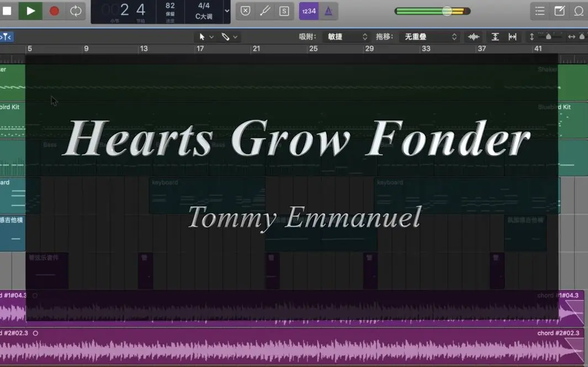Viewport: 588px width, 367px height.
Task: Click the bar position number 2
Action: [x=124, y=10]
